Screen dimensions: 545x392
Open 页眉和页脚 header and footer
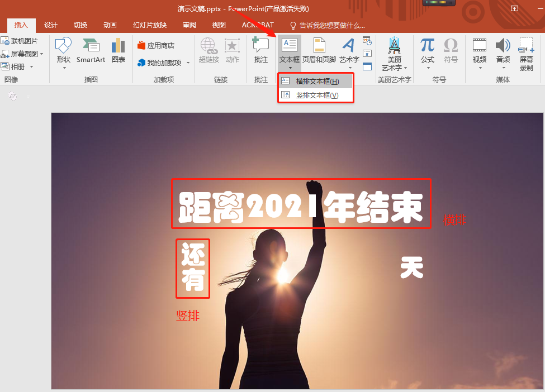(x=319, y=51)
